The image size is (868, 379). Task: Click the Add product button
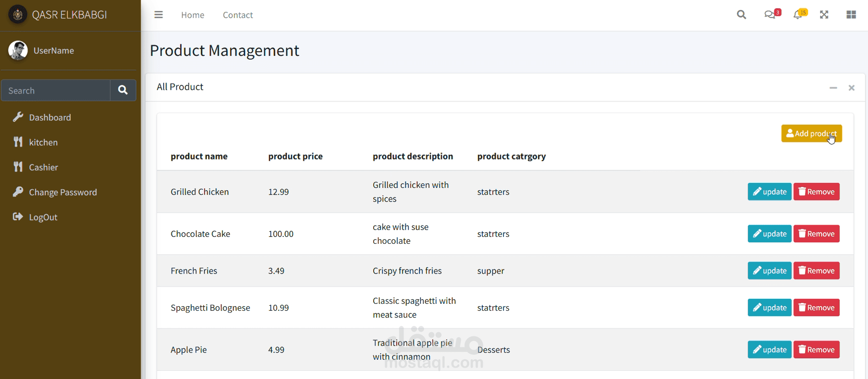[811, 133]
